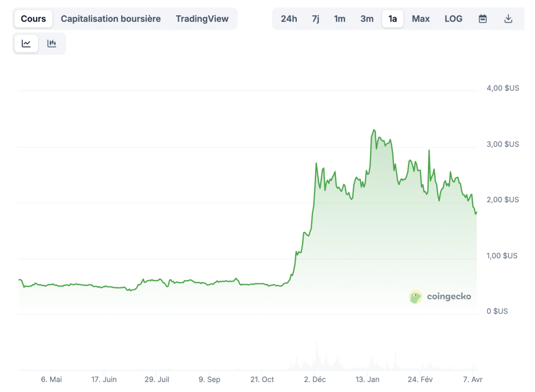The width and height of the screenshot is (535, 392).
Task: Switch to candlestick chart view
Action: tap(52, 43)
